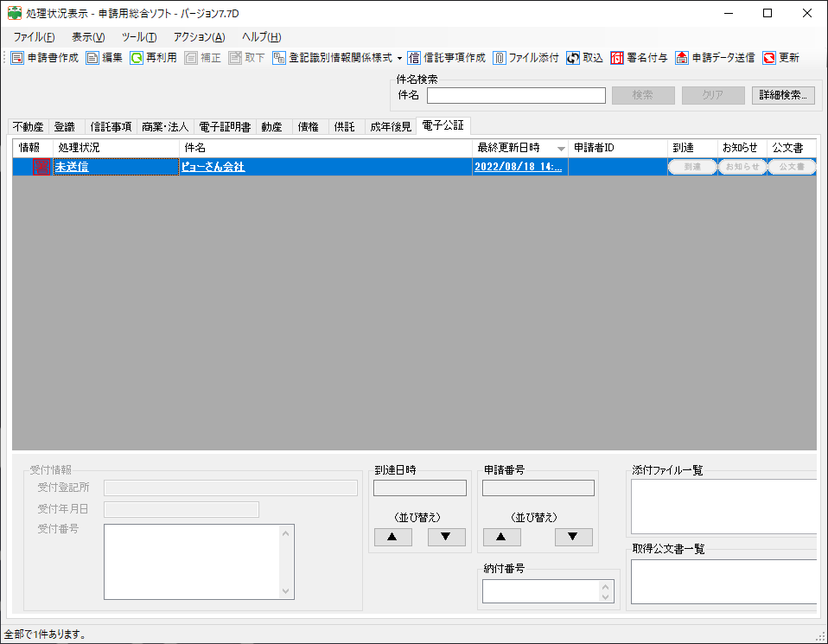
Task: Click the 申請番号 text field
Action: pyautogui.click(x=538, y=488)
